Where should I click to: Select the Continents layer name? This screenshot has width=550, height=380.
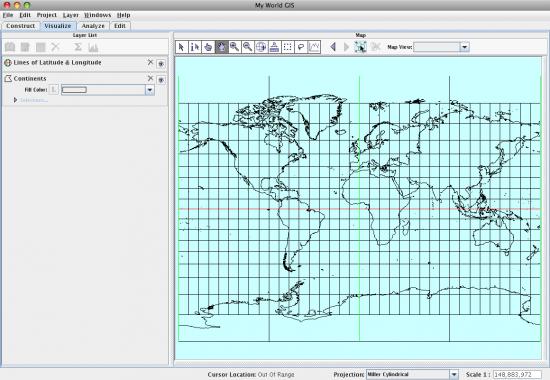30,79
